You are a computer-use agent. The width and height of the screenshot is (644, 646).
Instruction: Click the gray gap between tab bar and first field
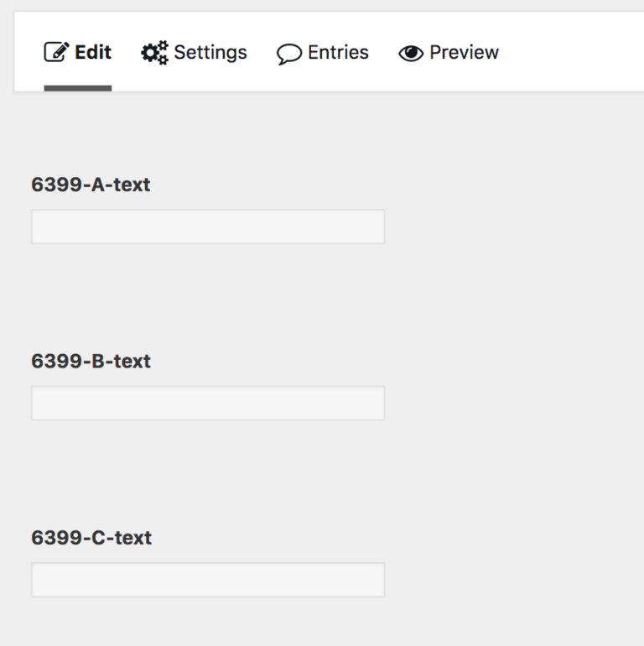tap(322, 130)
